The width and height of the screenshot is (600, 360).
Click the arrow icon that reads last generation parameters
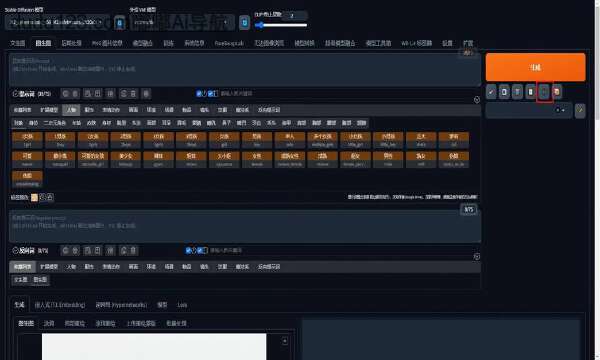[491, 92]
